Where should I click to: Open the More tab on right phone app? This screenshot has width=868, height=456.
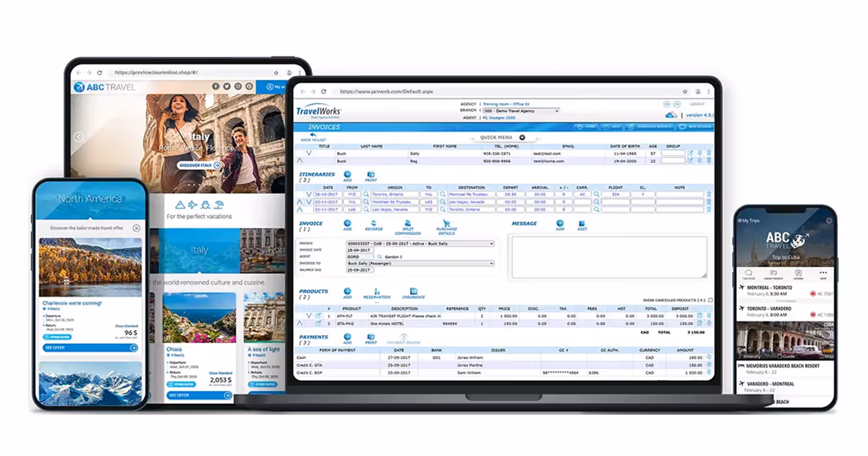(822, 275)
